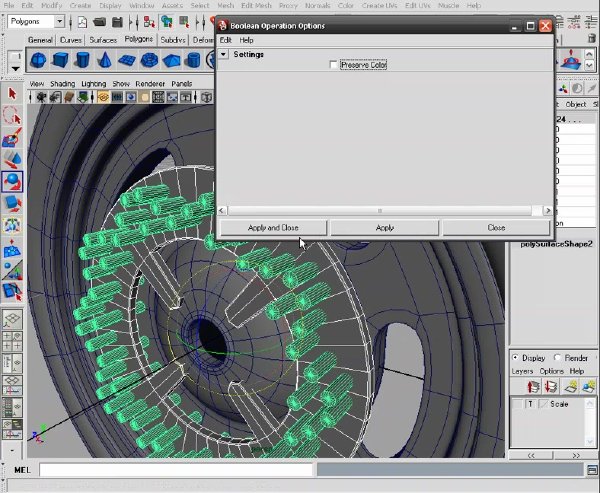The width and height of the screenshot is (600, 493).
Task: Create a polygon cube from shelf
Action: (x=60, y=60)
